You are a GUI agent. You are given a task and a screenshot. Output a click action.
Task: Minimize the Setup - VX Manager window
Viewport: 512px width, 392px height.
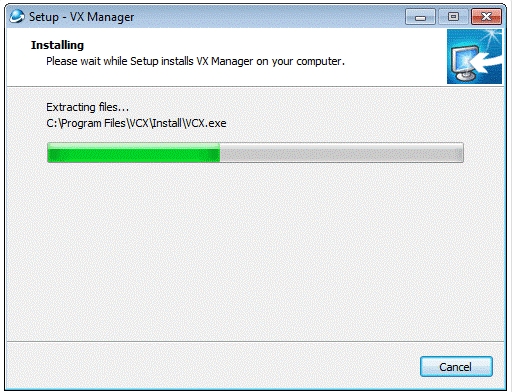coord(420,17)
